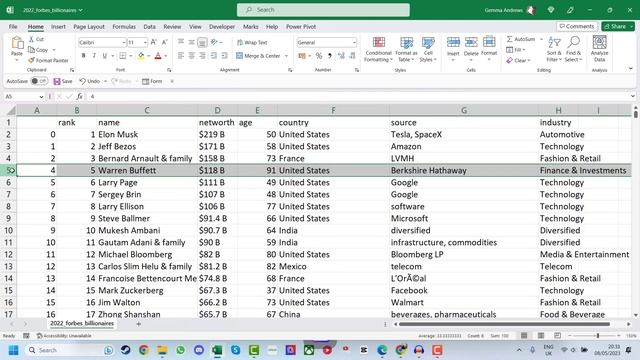The height and width of the screenshot is (360, 640).
Task: Expand the Merge & Center options arrow
Action: click(286, 56)
